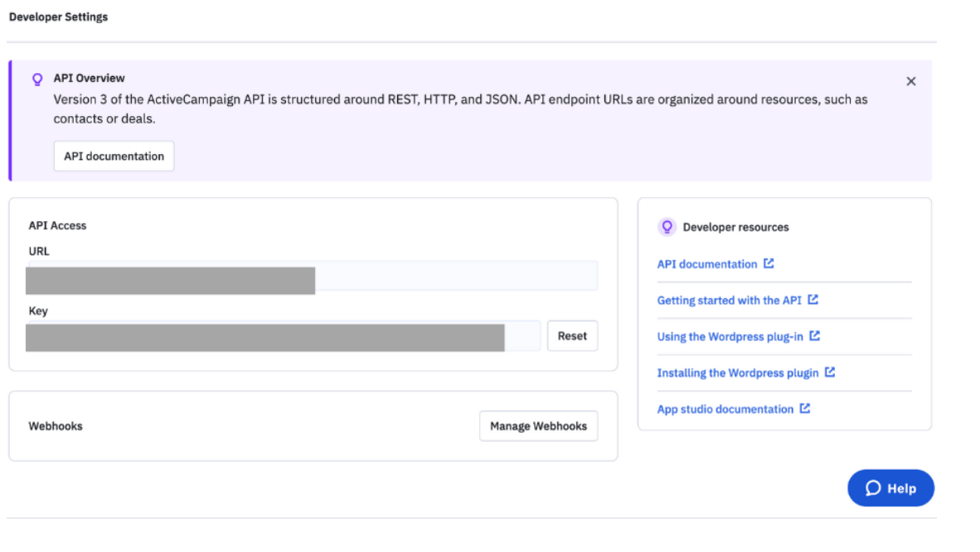980x552 pixels.
Task: Click the Webhooks label
Action: click(x=56, y=426)
